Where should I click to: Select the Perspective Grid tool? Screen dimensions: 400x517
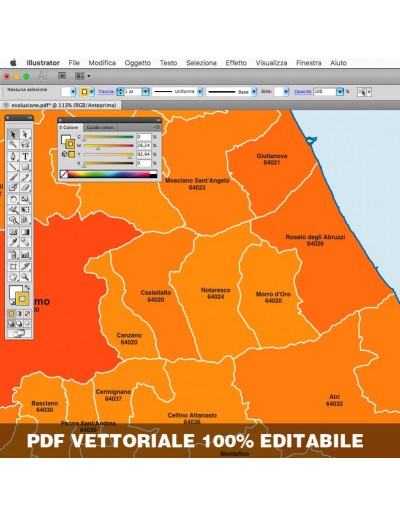click(25, 220)
